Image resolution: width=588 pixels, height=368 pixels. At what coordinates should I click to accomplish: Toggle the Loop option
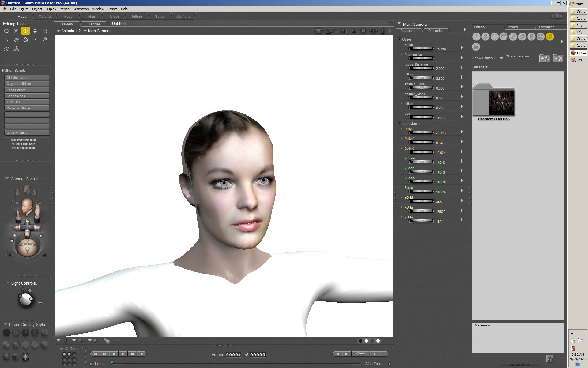tap(91, 364)
